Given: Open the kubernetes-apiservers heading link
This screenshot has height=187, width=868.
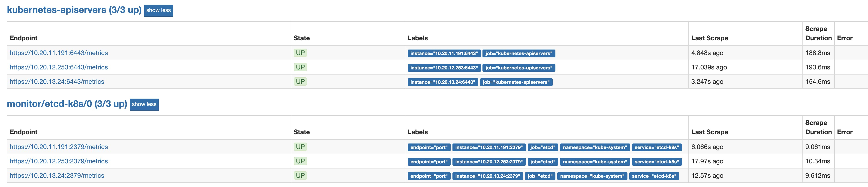Looking at the screenshot, I should click(x=74, y=10).
